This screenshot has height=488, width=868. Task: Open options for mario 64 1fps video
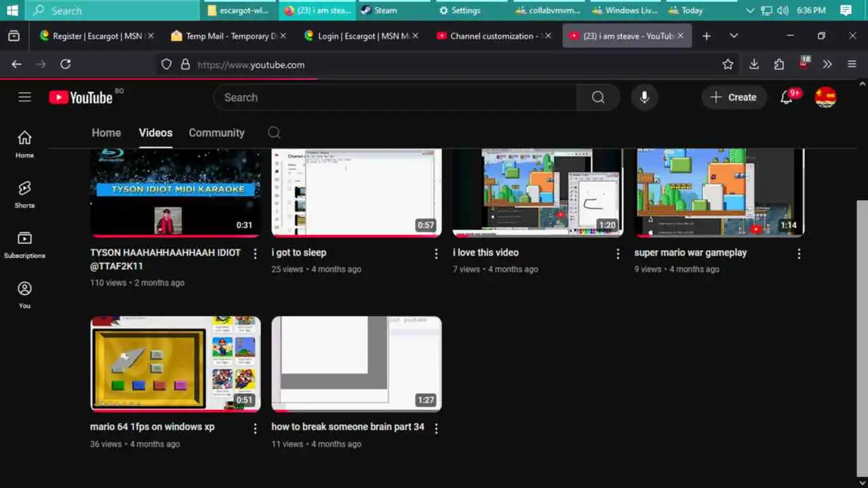click(255, 428)
